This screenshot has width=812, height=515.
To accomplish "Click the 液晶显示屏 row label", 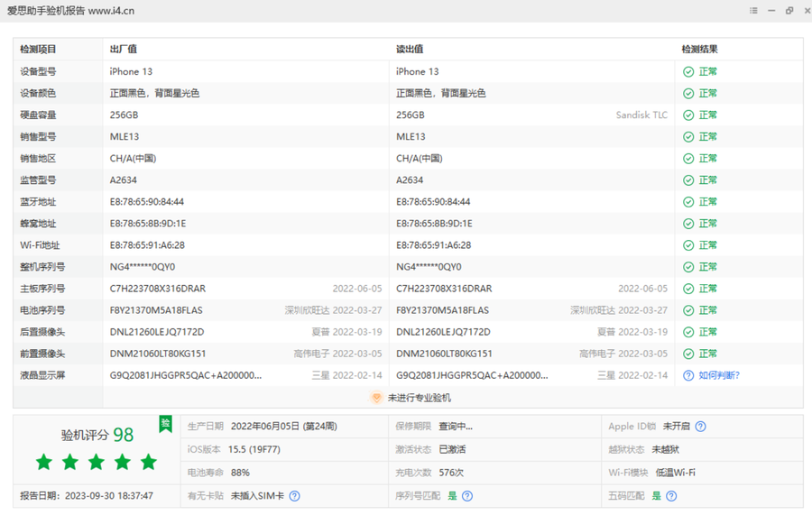I will (42, 376).
